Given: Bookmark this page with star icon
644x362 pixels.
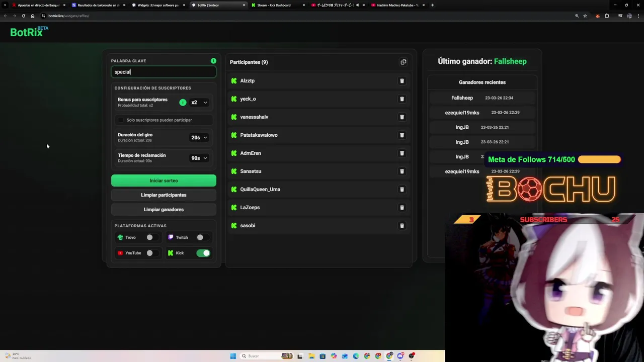Looking at the screenshot, I should (x=585, y=16).
